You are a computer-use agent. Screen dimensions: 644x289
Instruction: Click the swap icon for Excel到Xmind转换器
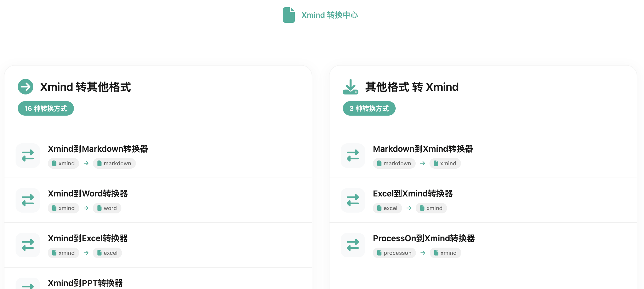click(353, 200)
